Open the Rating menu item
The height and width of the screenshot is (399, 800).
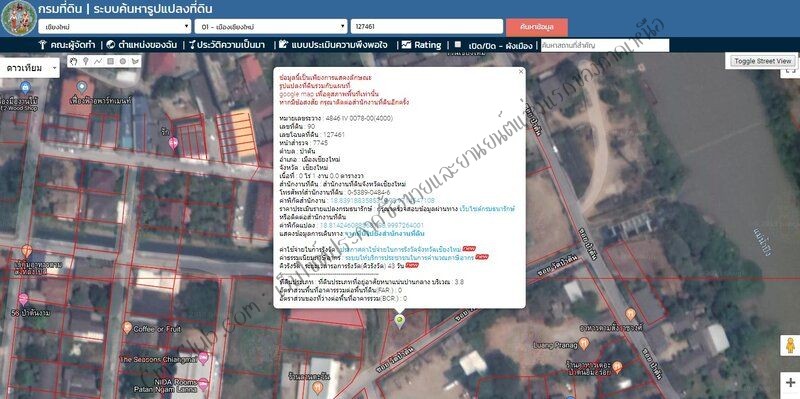click(421, 45)
